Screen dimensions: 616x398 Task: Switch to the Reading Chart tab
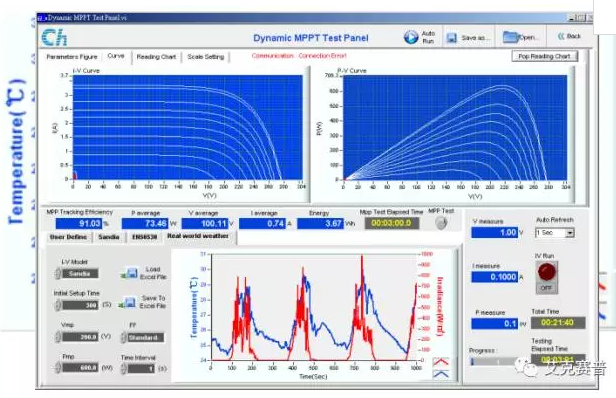pos(156,57)
